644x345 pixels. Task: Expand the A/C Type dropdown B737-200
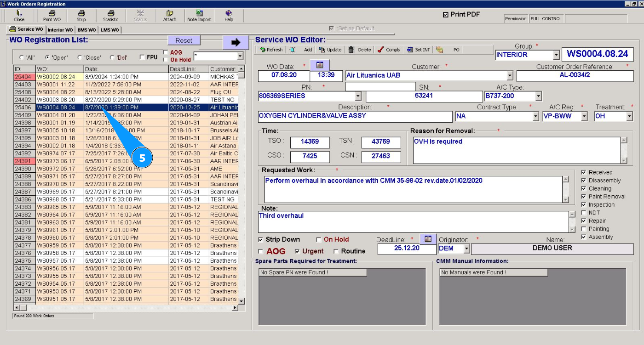pos(538,96)
